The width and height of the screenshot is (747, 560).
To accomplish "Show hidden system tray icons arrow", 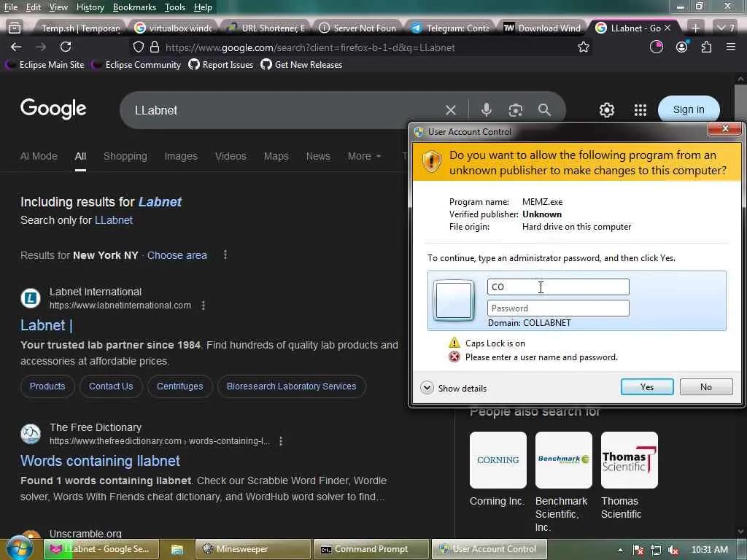I will 620,550.
